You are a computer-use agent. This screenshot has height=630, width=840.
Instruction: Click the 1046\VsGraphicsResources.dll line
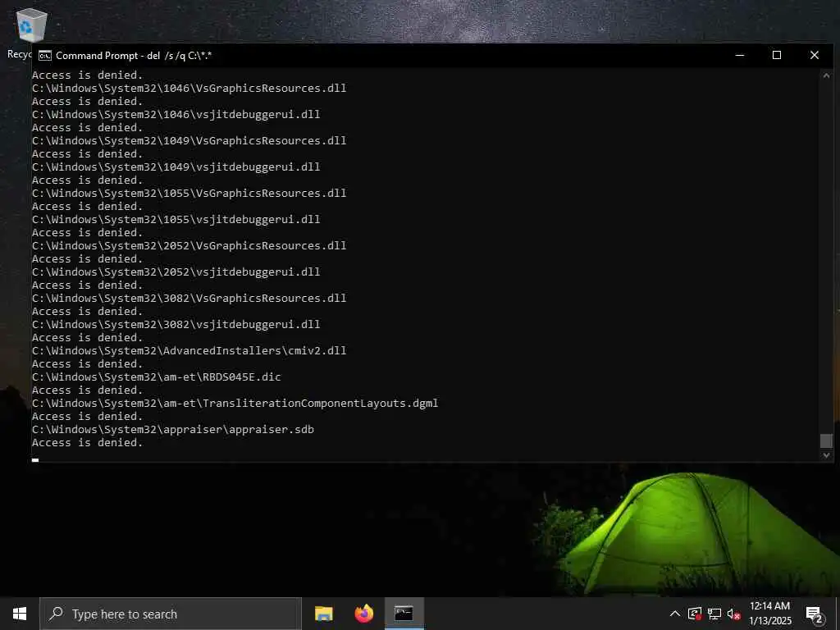click(x=189, y=89)
